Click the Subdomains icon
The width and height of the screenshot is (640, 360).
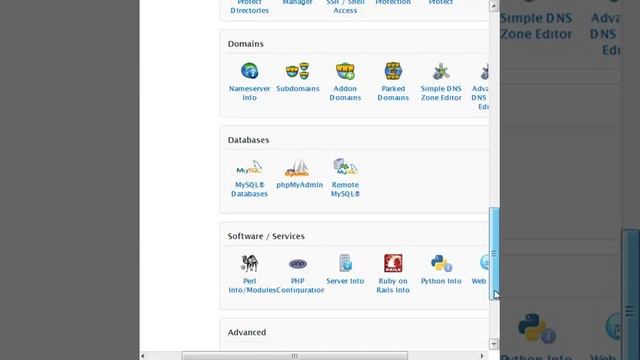[x=298, y=71]
